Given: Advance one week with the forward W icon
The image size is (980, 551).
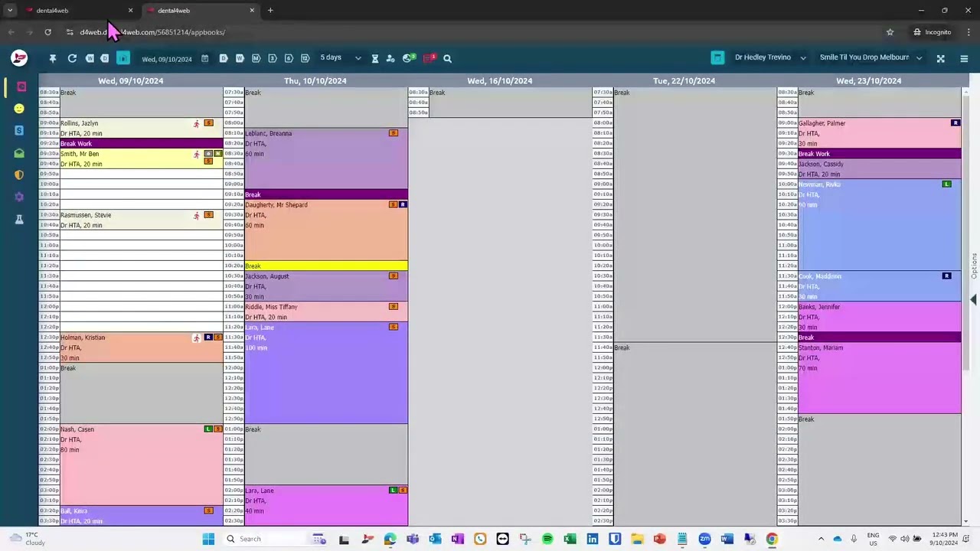Looking at the screenshot, I should pyautogui.click(x=240, y=58).
